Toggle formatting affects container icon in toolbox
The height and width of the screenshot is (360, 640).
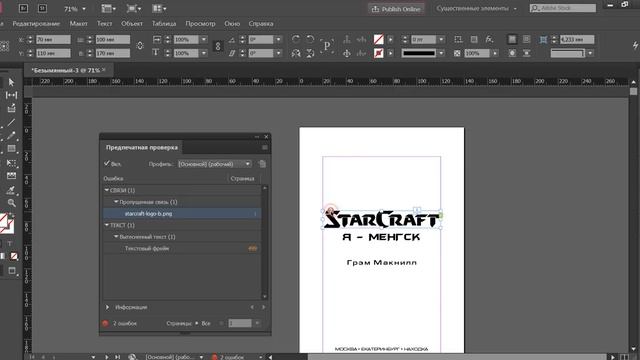coord(2,244)
